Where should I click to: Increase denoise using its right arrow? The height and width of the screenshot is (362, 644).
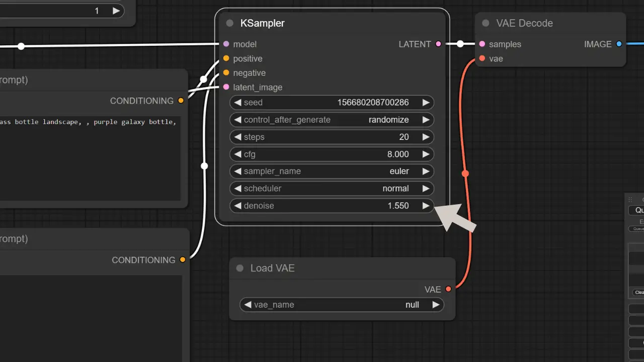coord(426,206)
